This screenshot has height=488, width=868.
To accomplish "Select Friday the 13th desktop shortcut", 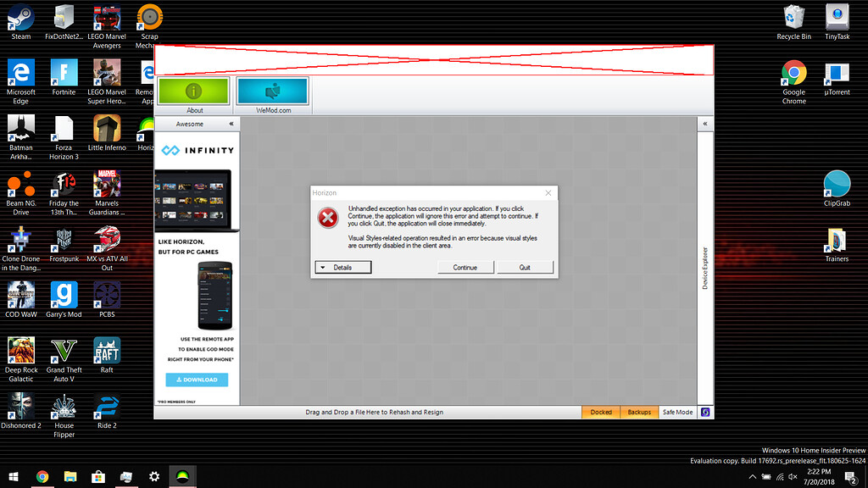I will click(x=64, y=192).
